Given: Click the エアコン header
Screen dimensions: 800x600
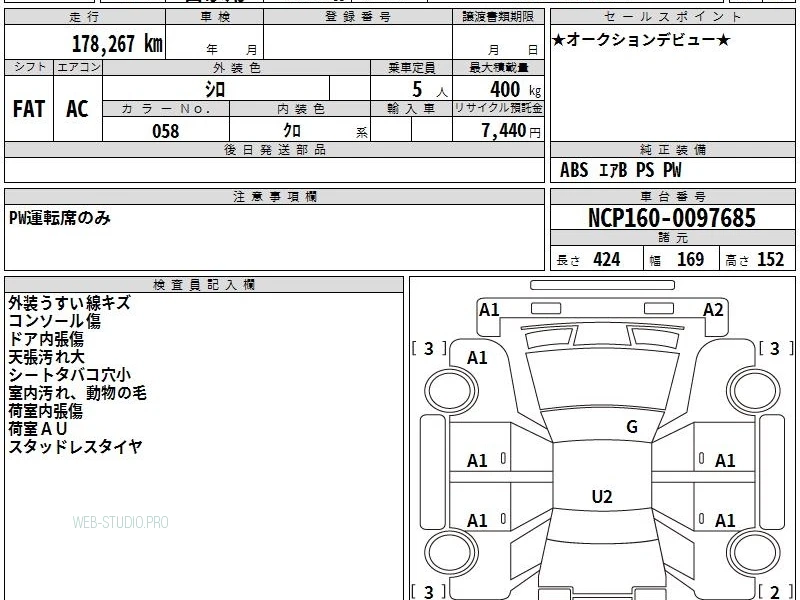Looking at the screenshot, I should (78, 67).
